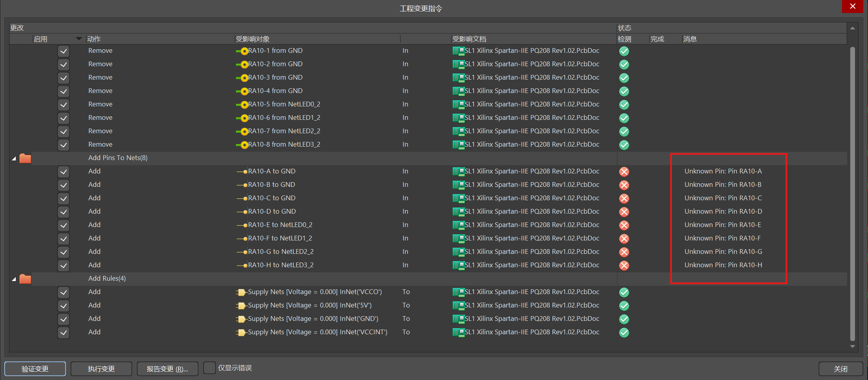Collapse the Add Pins To Nets(8) group
Viewport: 868px width, 380px height.
(14, 158)
